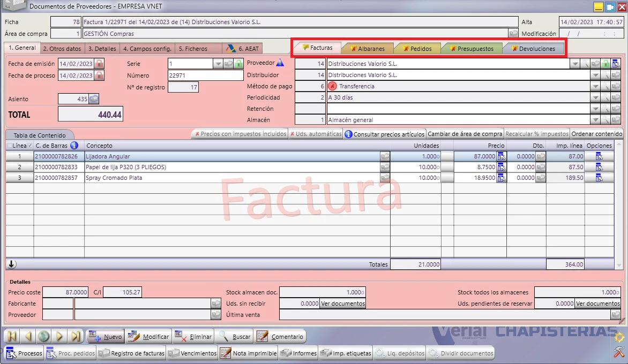Open options icon for Lijadora Angular line
The width and height of the screenshot is (628, 364).
point(599,156)
